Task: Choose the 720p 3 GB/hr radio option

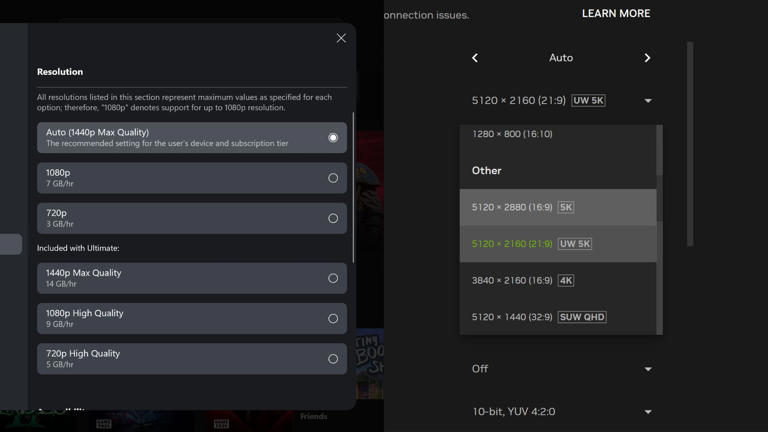Action: 192,218
